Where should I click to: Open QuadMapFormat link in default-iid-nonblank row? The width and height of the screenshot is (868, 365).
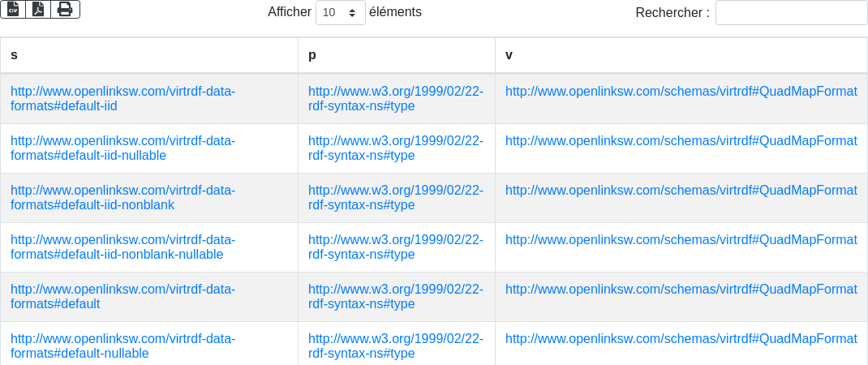pyautogui.click(x=681, y=191)
